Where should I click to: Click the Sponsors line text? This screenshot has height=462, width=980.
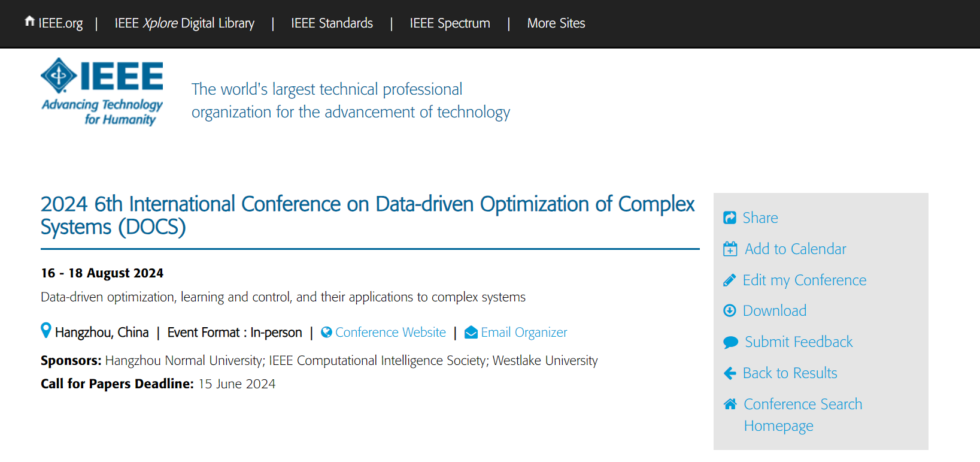319,360
